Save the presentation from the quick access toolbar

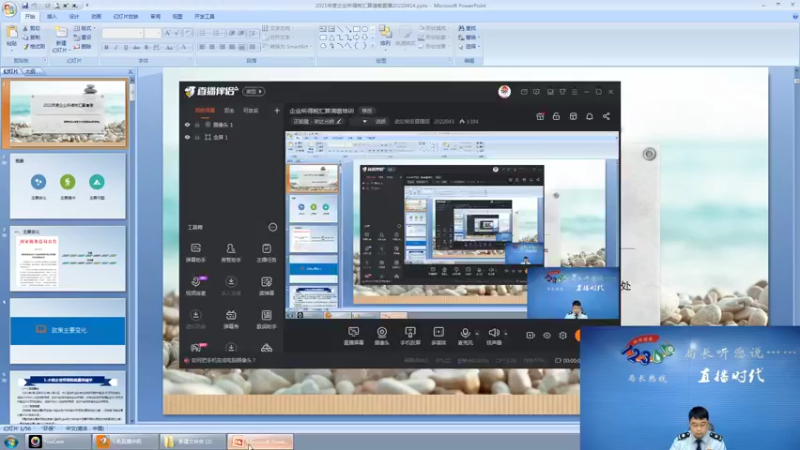[x=24, y=6]
